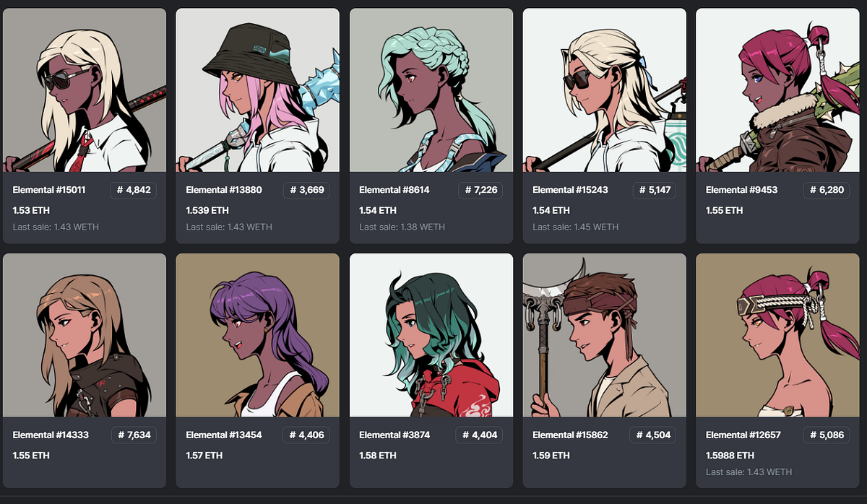Click the rarity rank badge # 3,669

click(x=306, y=191)
